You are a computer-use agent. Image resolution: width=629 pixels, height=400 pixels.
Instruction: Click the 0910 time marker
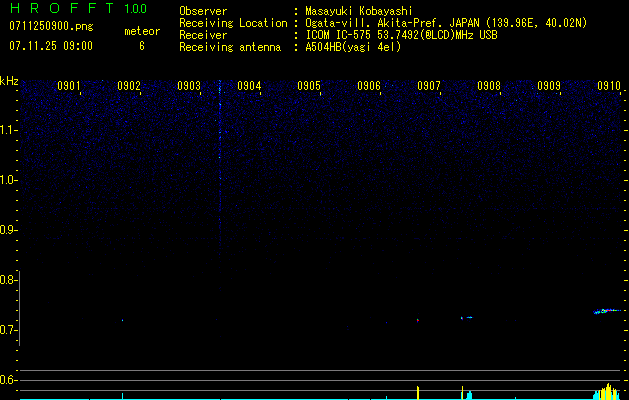pyautogui.click(x=609, y=86)
